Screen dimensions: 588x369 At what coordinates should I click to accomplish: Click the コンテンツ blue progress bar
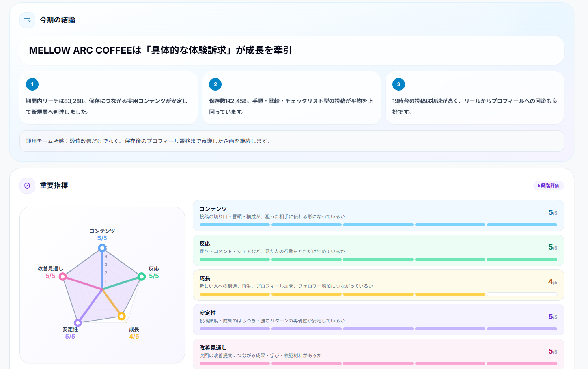pyautogui.click(x=378, y=225)
